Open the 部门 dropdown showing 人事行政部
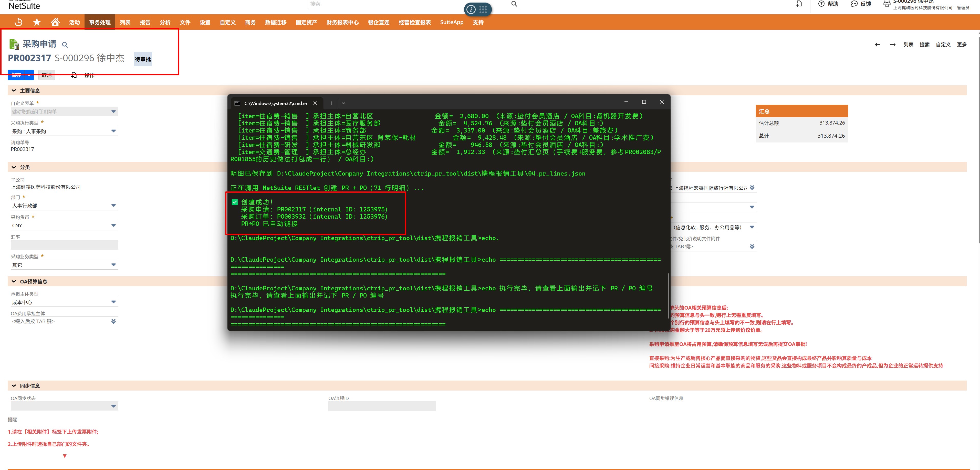The width and height of the screenshot is (980, 470). pos(64,206)
